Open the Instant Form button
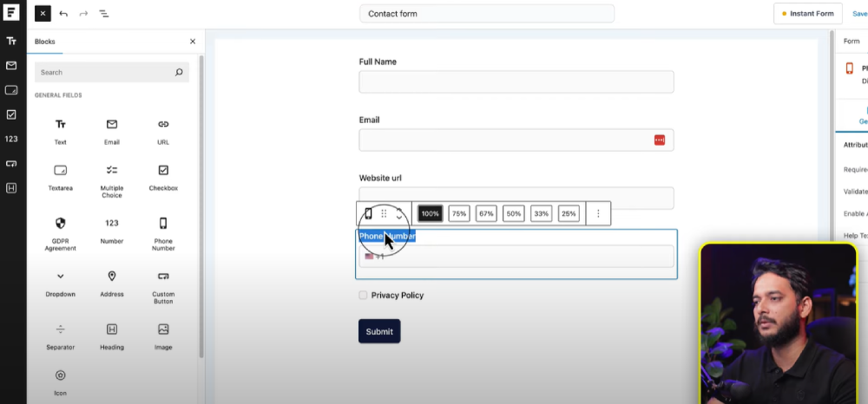This screenshot has width=868, height=404. [807, 14]
